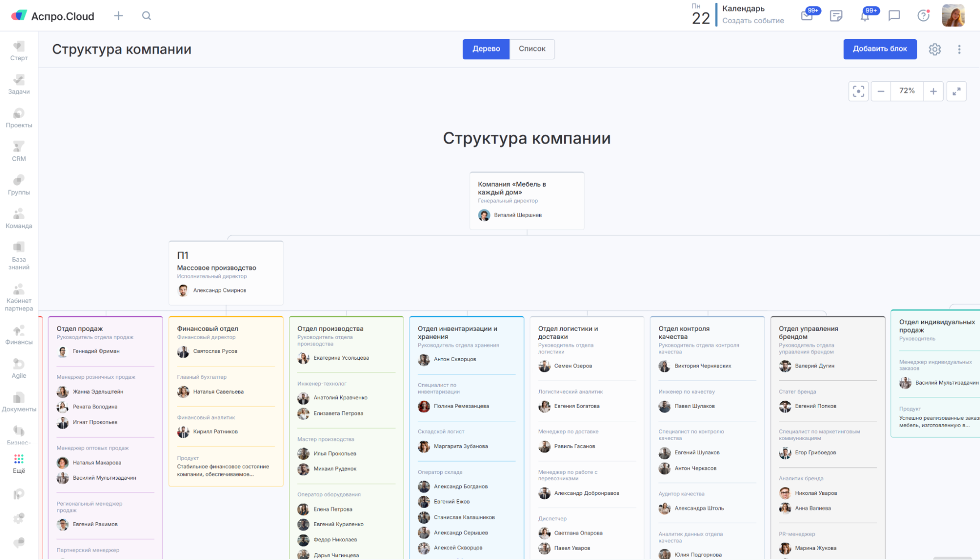This screenshot has height=560, width=980.
Task: Open structure settings gear icon
Action: tap(934, 49)
